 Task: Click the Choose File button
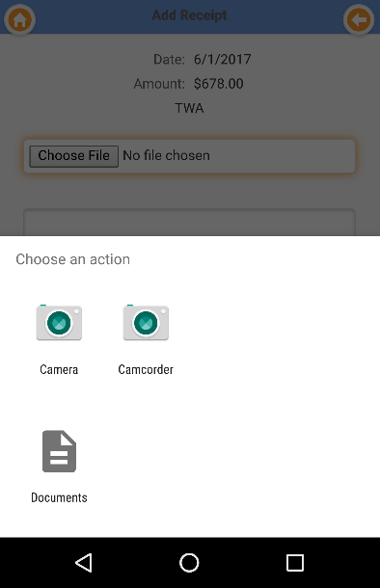coord(74,156)
